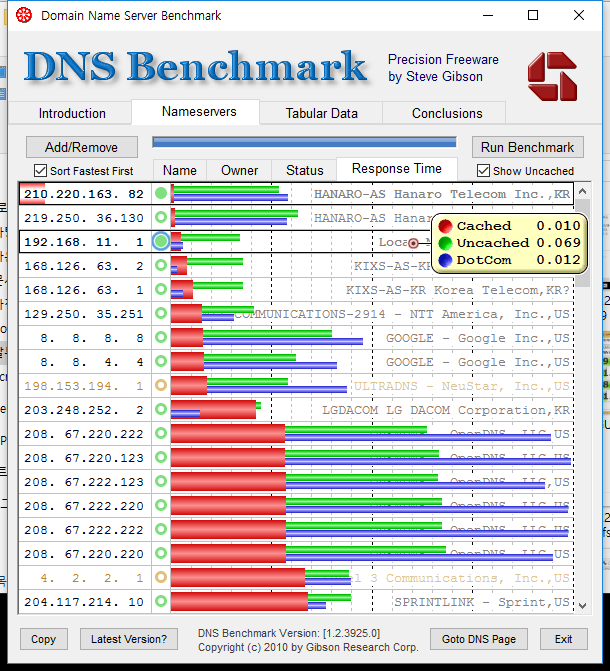
Task: Click the green Uncached legend ball
Action: click(x=446, y=243)
